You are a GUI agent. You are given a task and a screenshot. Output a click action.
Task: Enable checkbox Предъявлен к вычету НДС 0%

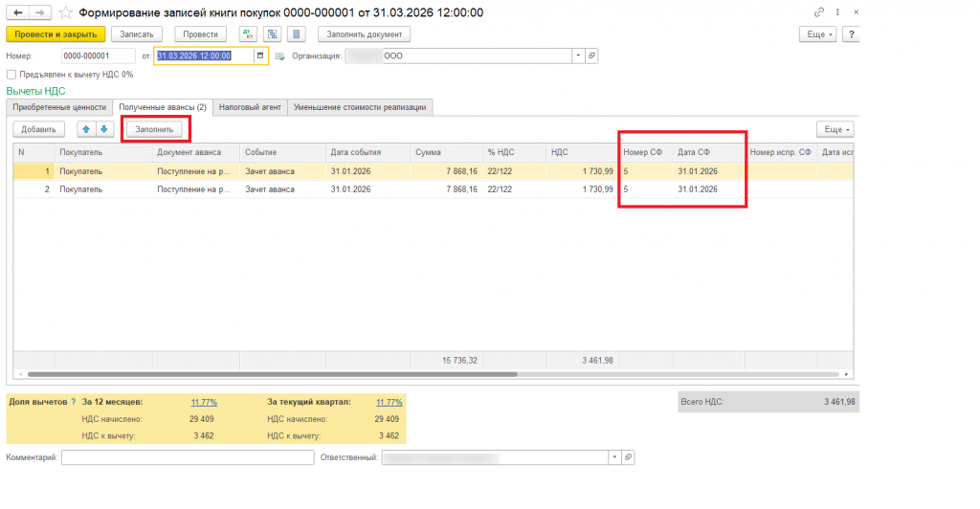tap(11, 75)
